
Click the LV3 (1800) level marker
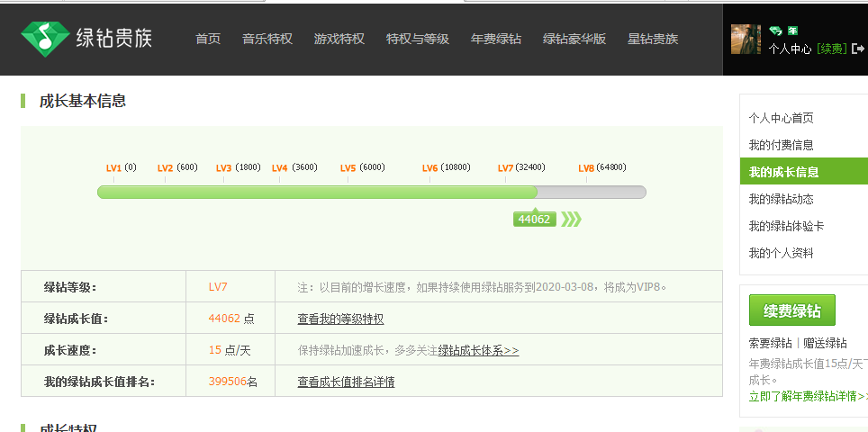coord(238,167)
